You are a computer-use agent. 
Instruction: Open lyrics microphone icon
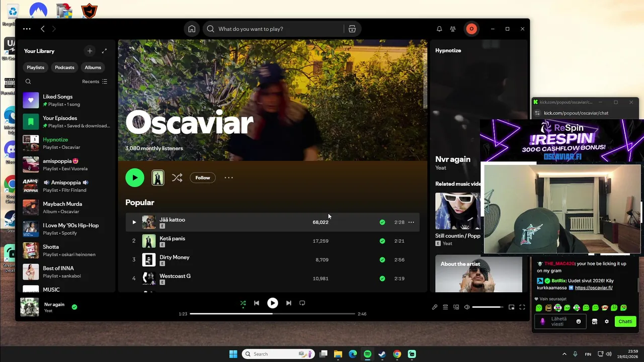click(x=435, y=307)
